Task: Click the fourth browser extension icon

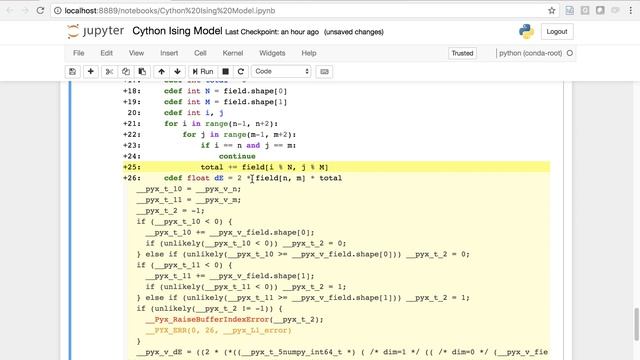Action: click(615, 11)
